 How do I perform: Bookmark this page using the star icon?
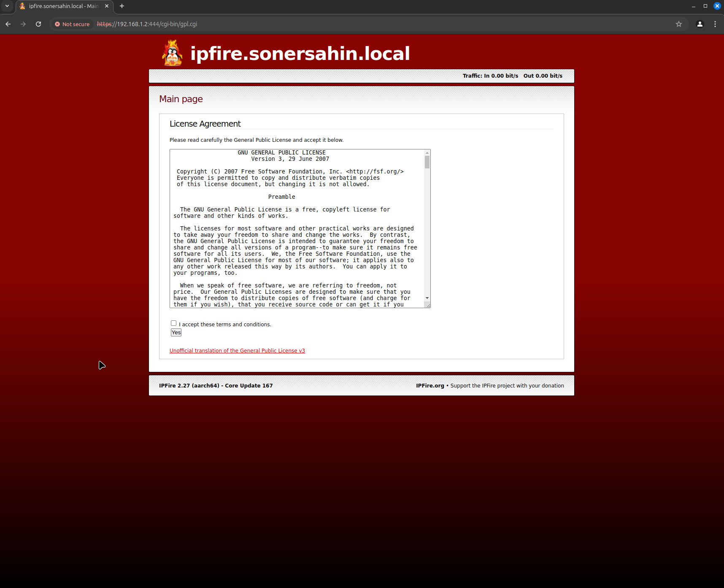coord(679,24)
